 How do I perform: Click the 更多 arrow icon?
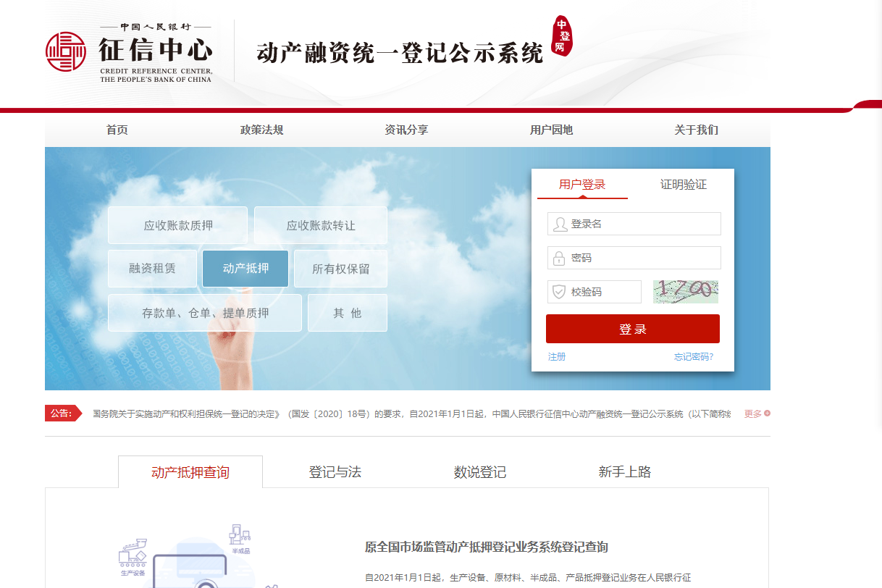tap(767, 413)
